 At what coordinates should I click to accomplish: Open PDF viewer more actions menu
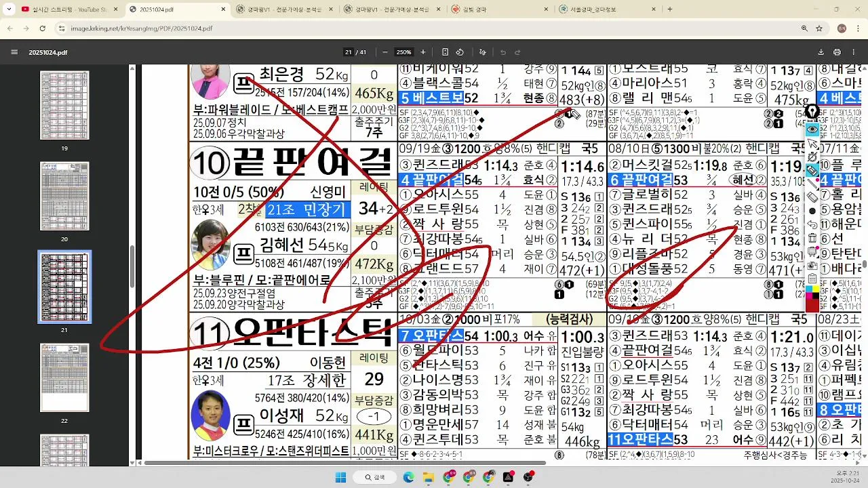coord(852,52)
